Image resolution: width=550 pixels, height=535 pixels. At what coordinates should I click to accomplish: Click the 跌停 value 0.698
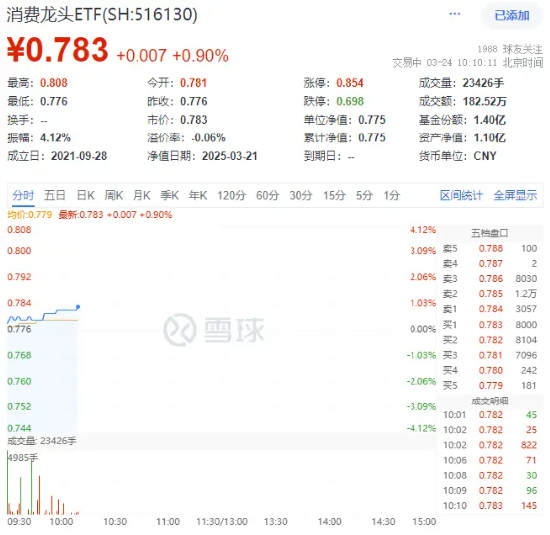[x=350, y=101]
